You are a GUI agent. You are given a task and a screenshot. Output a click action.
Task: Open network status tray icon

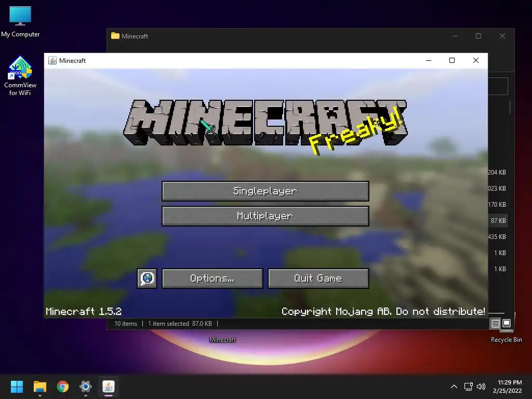click(x=469, y=387)
